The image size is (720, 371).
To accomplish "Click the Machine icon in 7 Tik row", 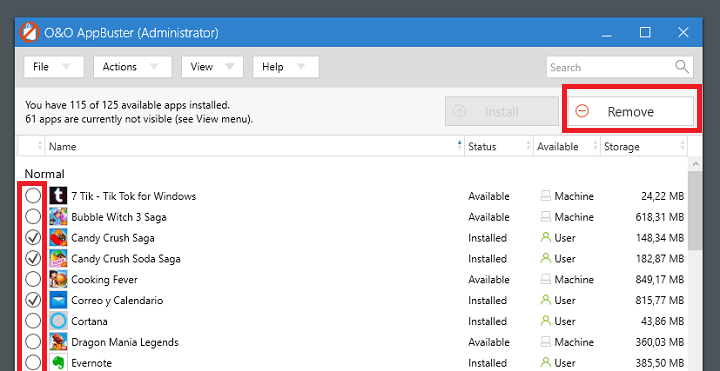I will [545, 197].
